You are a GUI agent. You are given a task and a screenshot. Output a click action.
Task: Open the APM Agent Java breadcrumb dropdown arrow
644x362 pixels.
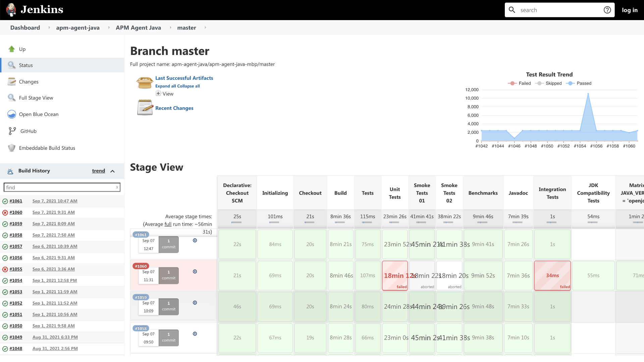[170, 27]
